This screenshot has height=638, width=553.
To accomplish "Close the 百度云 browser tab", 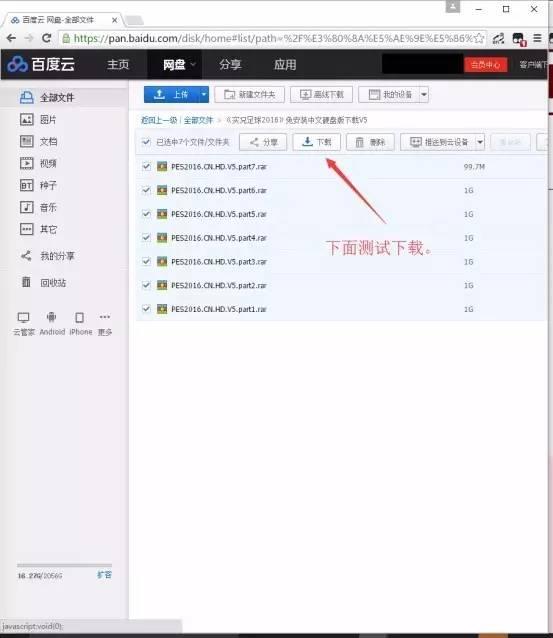I will 115,20.
